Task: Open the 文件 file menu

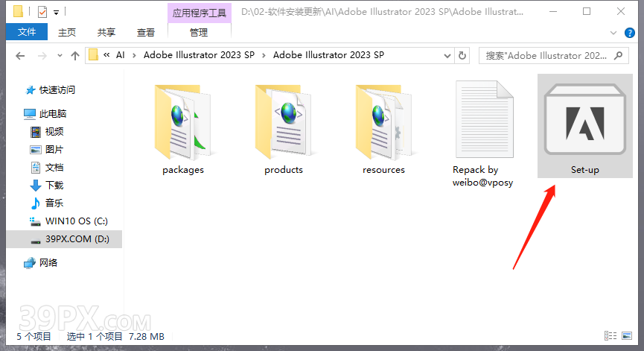Action: pos(27,32)
